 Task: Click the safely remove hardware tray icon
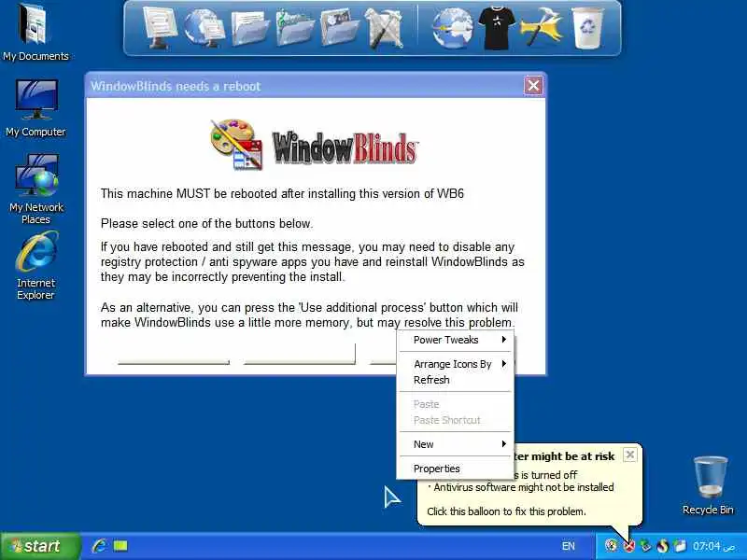click(645, 546)
